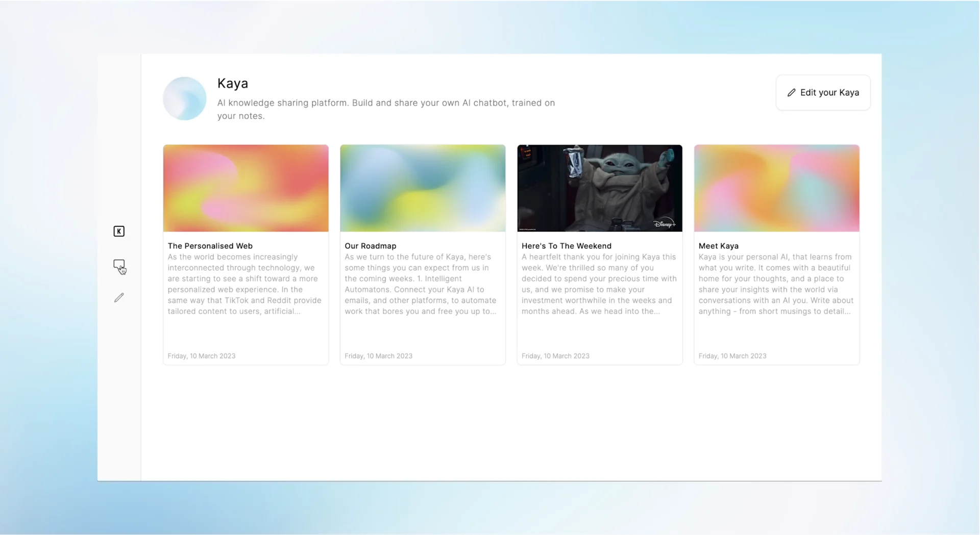Image resolution: width=980 pixels, height=535 pixels.
Task: Click the Disney+ logo on the thumbnail
Action: [664, 224]
